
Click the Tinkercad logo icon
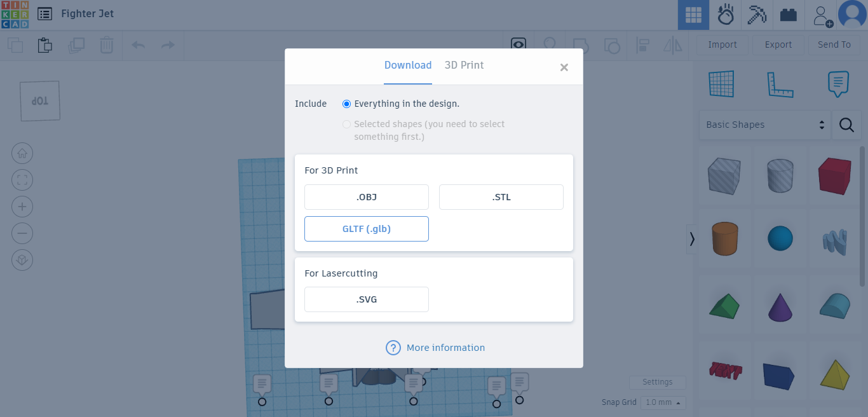(x=15, y=15)
